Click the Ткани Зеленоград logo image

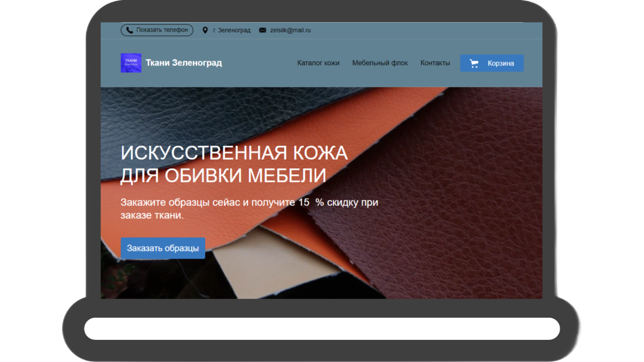(131, 63)
